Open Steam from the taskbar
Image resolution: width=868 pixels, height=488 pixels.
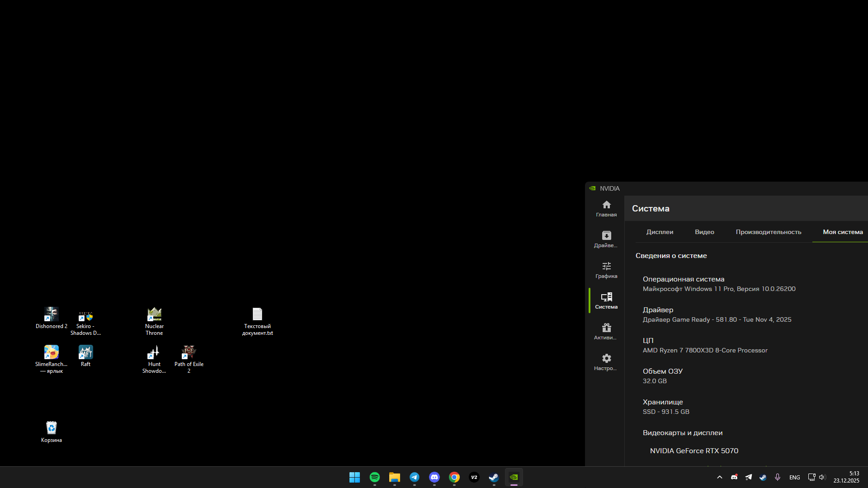click(494, 477)
